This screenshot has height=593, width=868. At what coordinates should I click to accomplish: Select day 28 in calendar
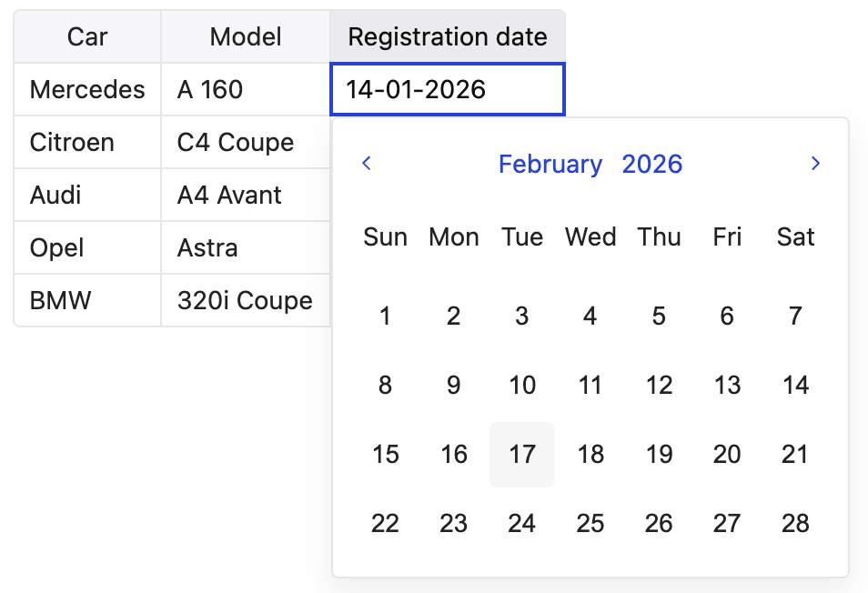point(795,524)
